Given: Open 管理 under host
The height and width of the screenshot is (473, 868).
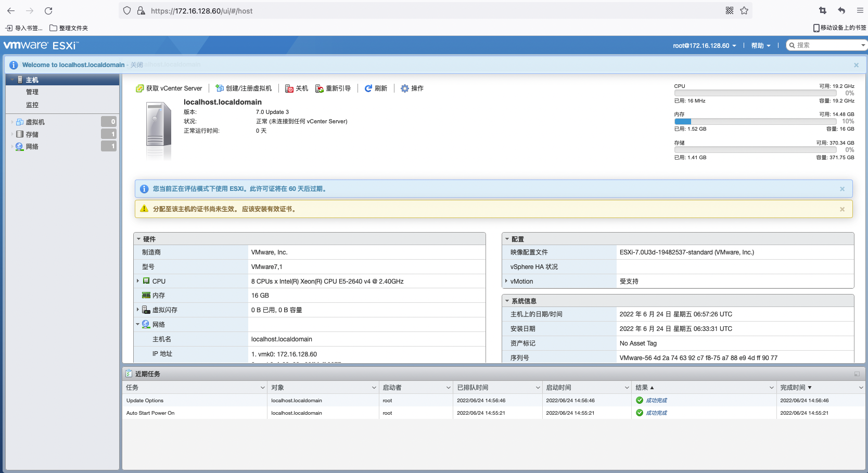Looking at the screenshot, I should [32, 92].
